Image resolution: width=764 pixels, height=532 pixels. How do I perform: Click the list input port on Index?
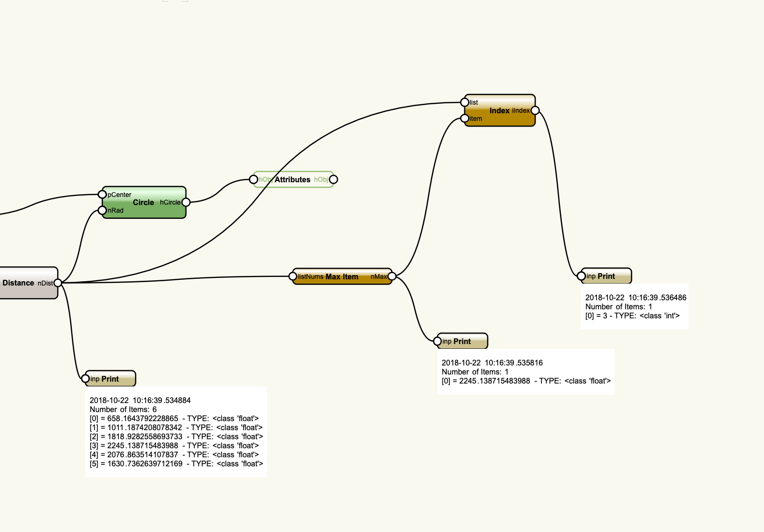(x=465, y=102)
